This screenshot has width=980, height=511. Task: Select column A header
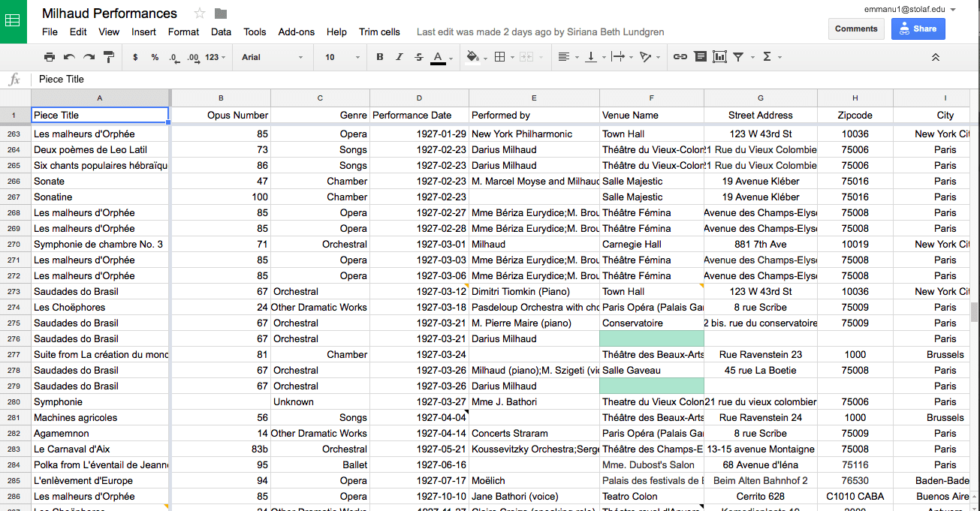[100, 98]
